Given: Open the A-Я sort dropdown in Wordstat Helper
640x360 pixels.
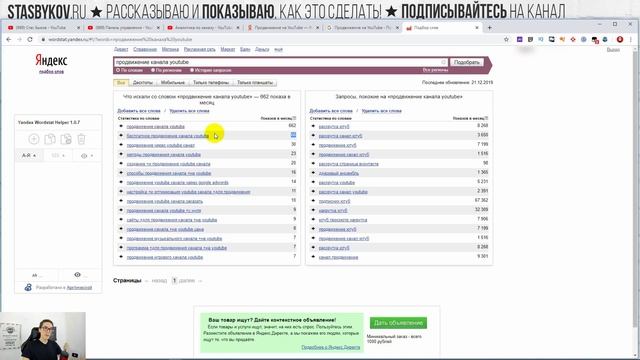Looking at the screenshot, I should [29, 156].
